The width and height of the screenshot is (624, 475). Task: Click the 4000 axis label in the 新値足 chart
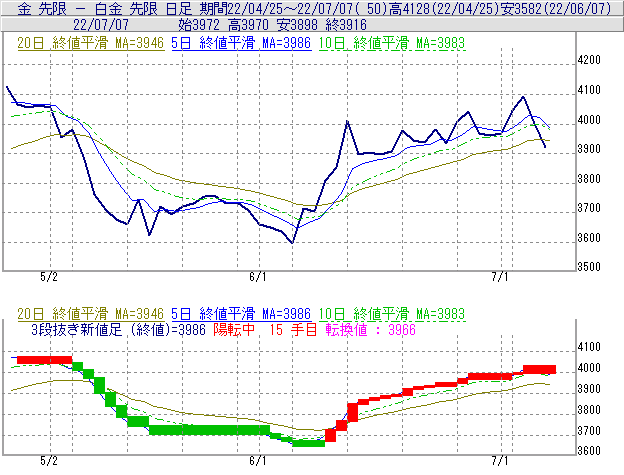tap(589, 368)
